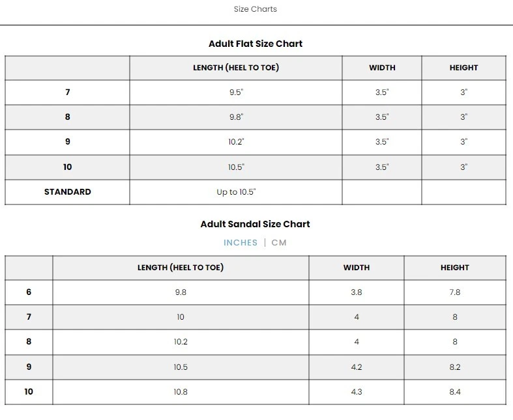513x420 pixels.
Task: Click the 4.3 width cell in sandal chart
Action: click(357, 392)
